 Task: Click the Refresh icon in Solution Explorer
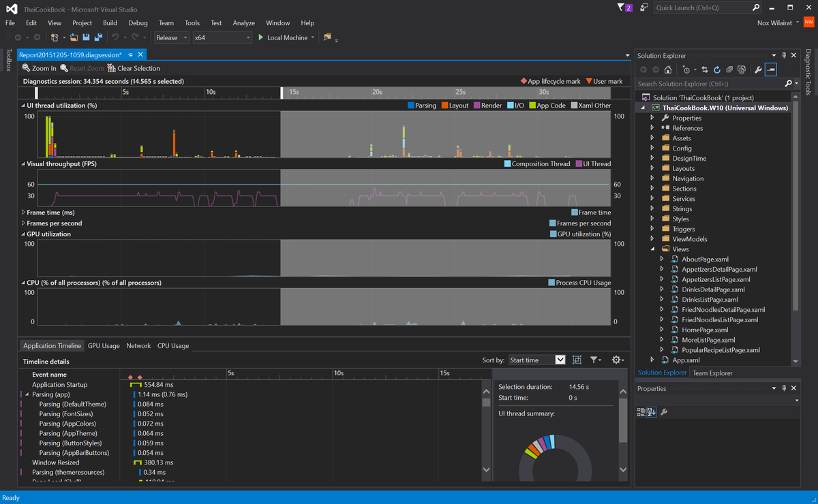[x=717, y=69]
